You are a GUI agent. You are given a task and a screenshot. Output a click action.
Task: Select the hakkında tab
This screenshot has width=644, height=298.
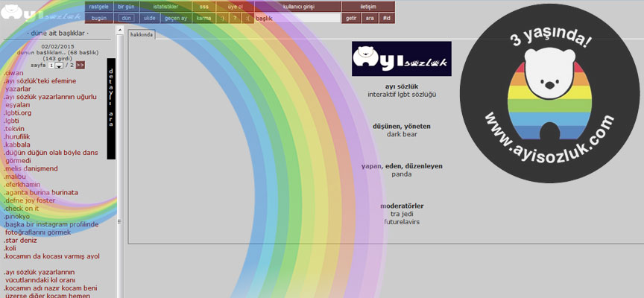142,35
